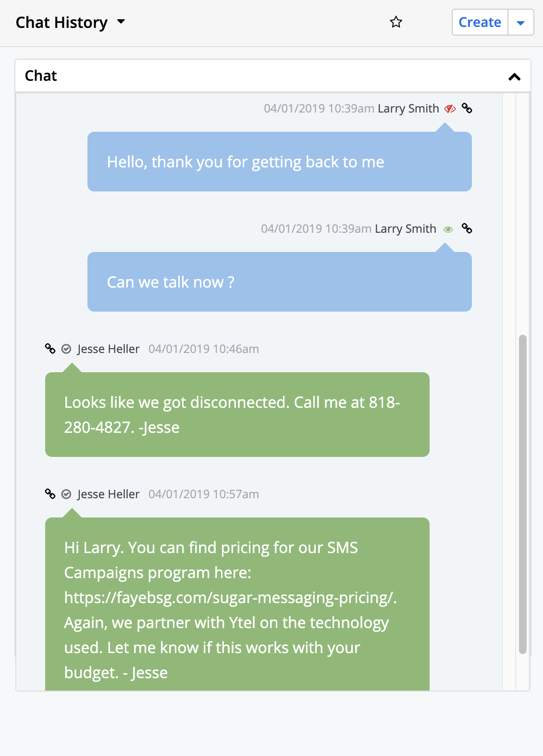
Task: Click the favorite star icon
Action: pos(396,22)
